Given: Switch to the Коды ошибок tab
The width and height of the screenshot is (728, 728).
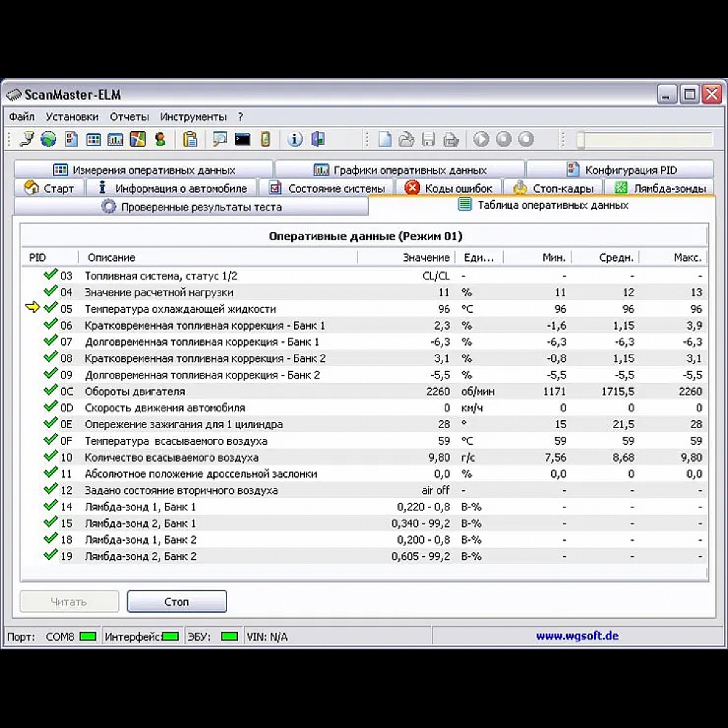Looking at the screenshot, I should pyautogui.click(x=451, y=189).
